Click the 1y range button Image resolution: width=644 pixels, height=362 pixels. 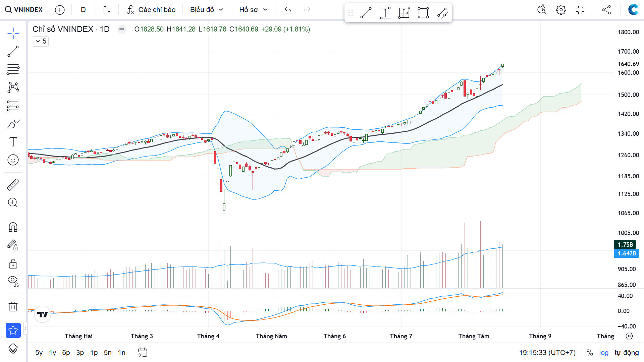pyautogui.click(x=52, y=353)
